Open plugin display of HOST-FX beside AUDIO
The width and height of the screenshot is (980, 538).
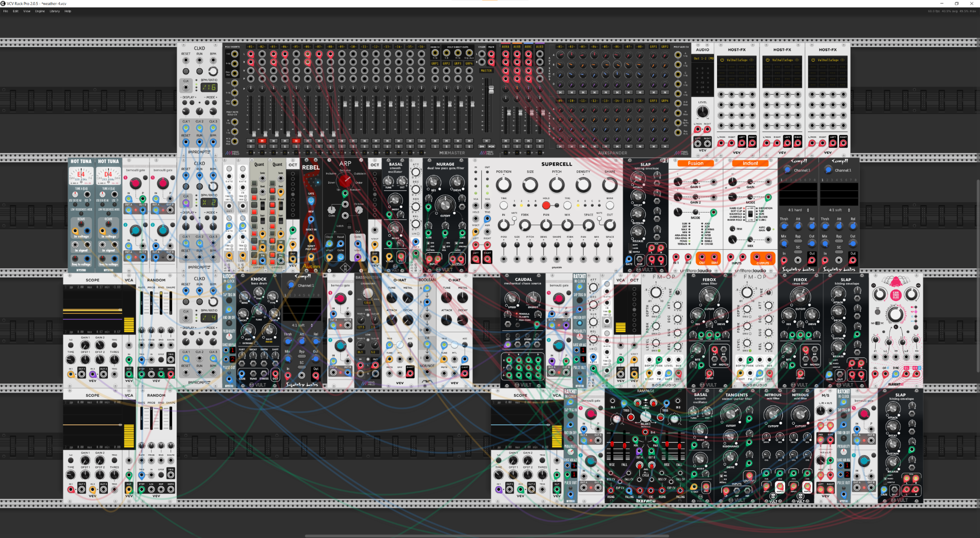(x=737, y=72)
